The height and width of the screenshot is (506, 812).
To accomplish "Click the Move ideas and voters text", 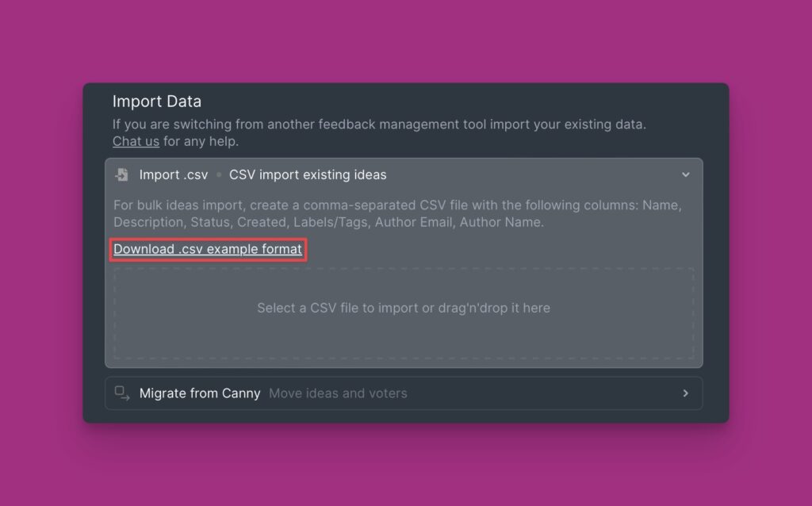I will 339,393.
